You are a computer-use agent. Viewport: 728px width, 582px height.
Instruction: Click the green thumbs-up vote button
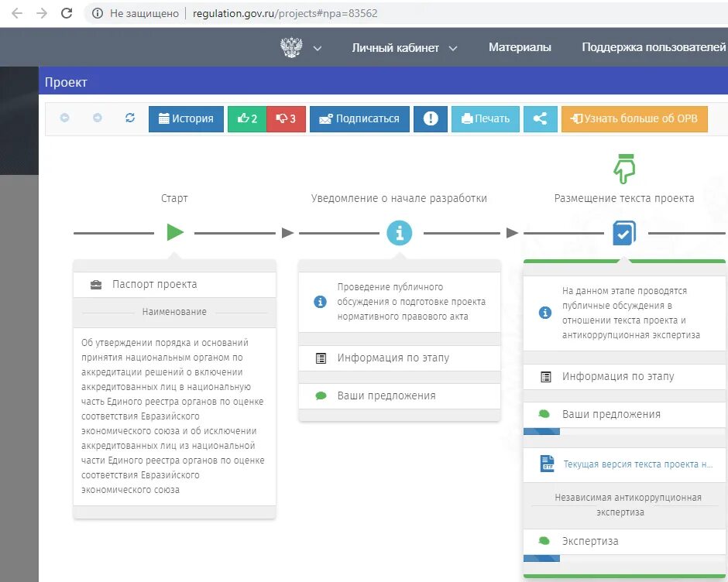point(247,119)
